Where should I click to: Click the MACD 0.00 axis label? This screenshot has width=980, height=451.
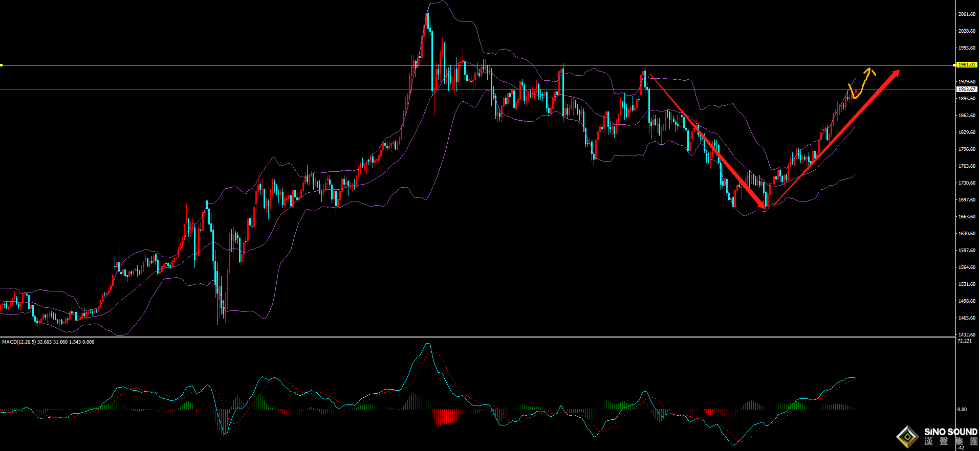[962, 409]
